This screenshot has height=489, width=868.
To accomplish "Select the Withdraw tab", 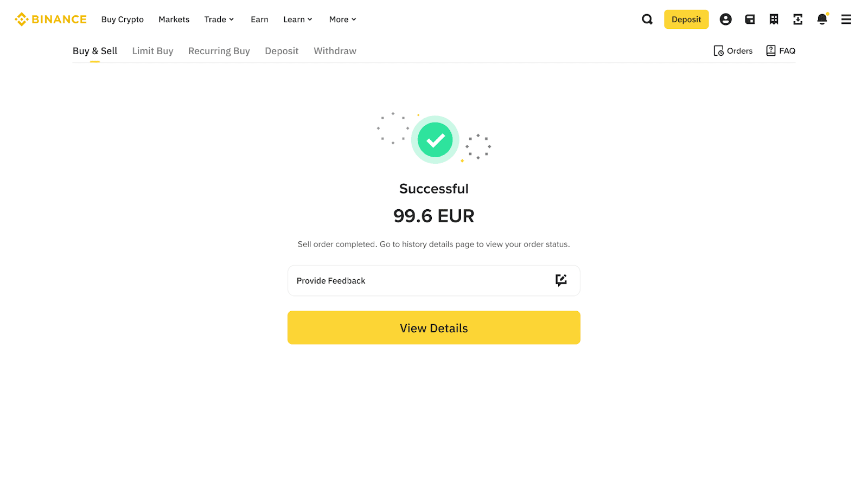I will point(335,51).
